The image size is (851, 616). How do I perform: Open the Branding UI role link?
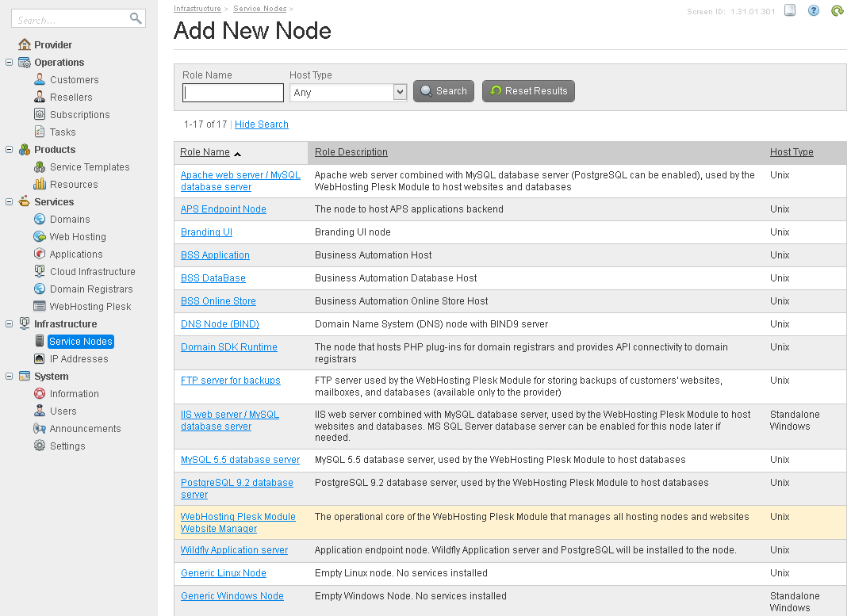click(206, 231)
